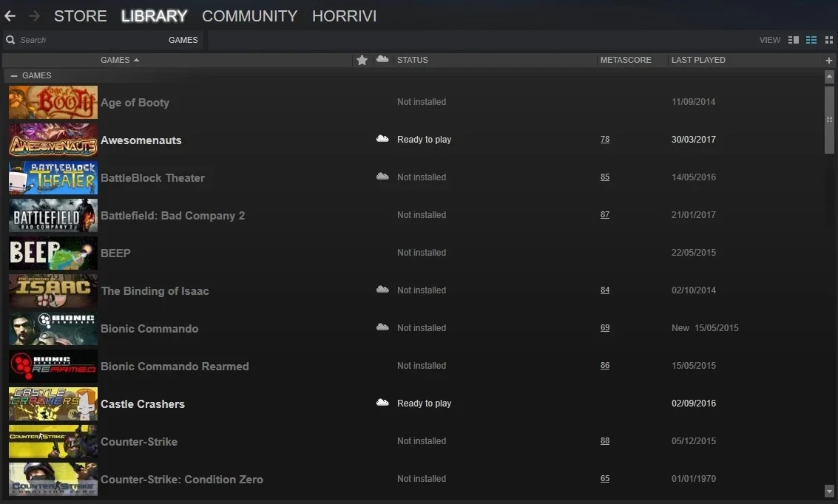Select Battlefield Bad Company 2 thumbnail
Screen dimensions: 838x504
tap(53, 215)
